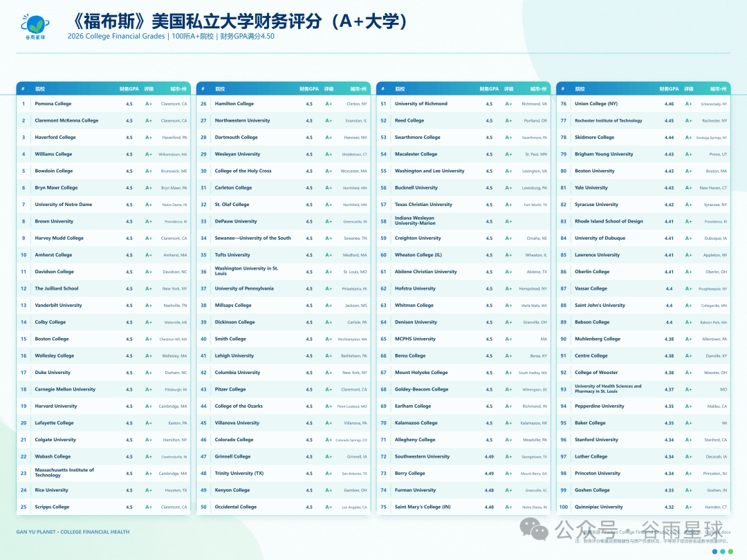Viewport: 747px width, 560px height.
Task: Click Northwestern University name
Action: pyautogui.click(x=242, y=120)
